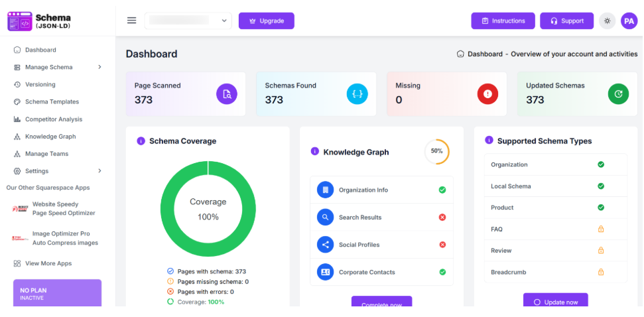Viewport: 644px width, 317px height.
Task: Click the Search Results magnifier icon
Action: click(x=325, y=217)
